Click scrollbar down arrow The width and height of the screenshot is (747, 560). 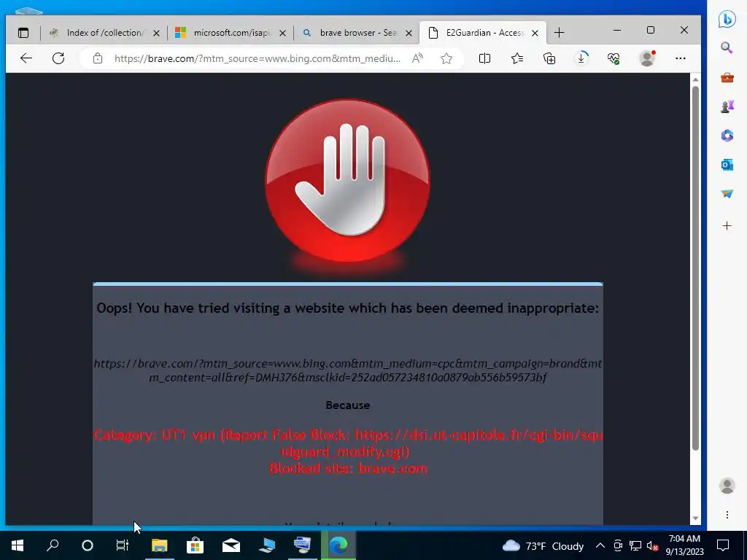pos(695,518)
